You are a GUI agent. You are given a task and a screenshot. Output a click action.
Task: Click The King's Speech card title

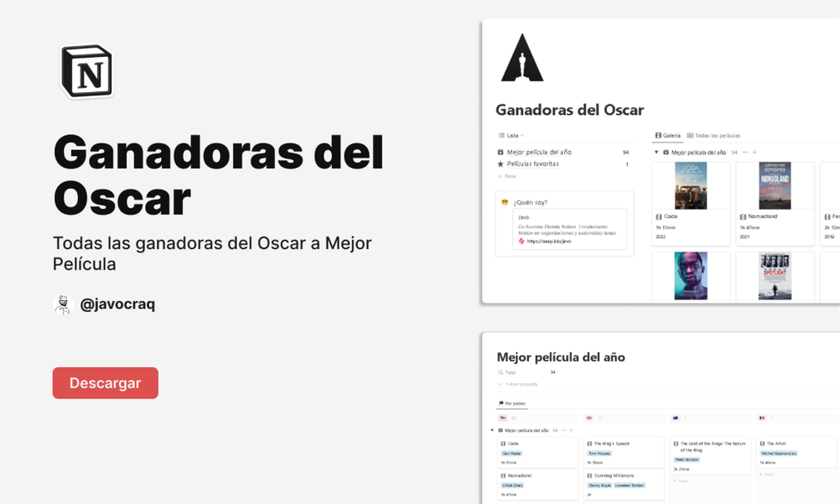pyautogui.click(x=612, y=444)
